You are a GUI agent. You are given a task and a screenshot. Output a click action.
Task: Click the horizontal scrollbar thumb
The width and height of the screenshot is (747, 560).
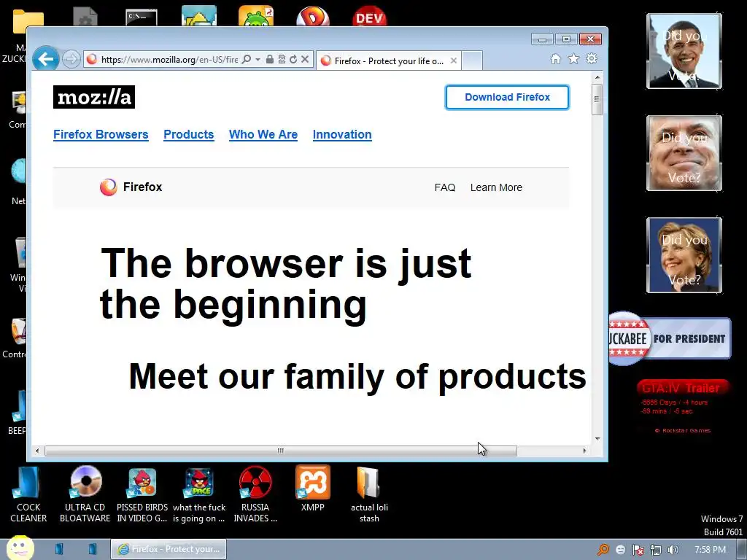point(281,451)
